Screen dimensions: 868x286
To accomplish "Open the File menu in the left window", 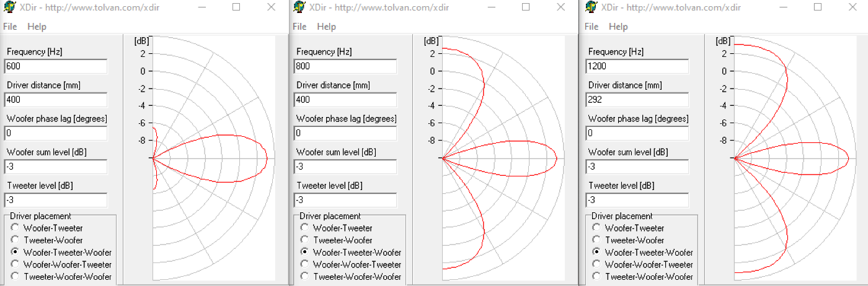I will tap(10, 27).
